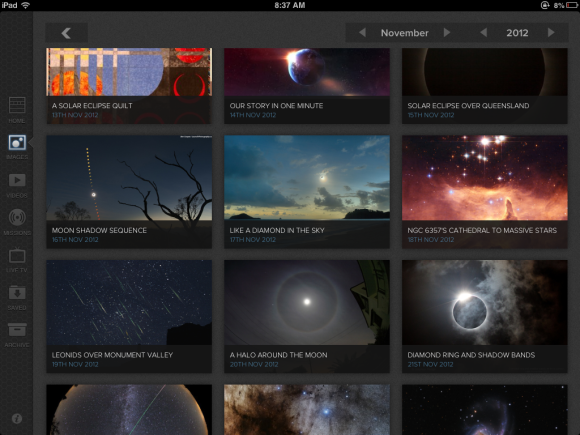580x435 pixels.
Task: Open the Archive sidebar icon
Action: click(17, 330)
